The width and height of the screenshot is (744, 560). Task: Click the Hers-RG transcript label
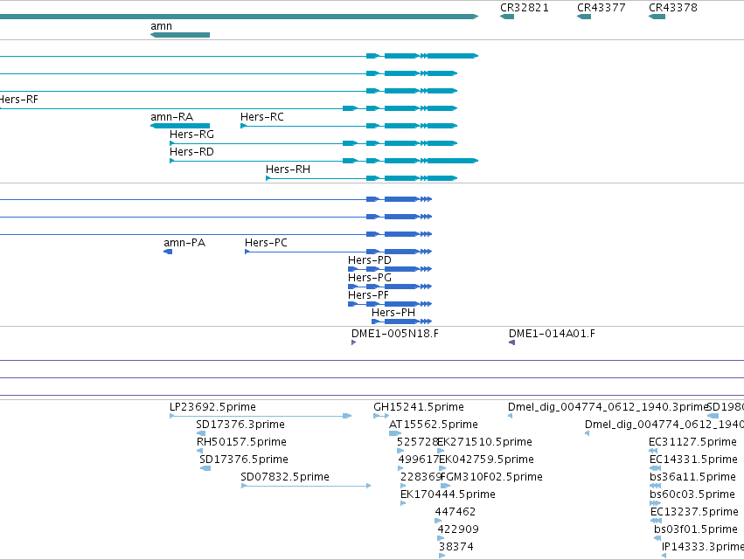pyautogui.click(x=191, y=135)
